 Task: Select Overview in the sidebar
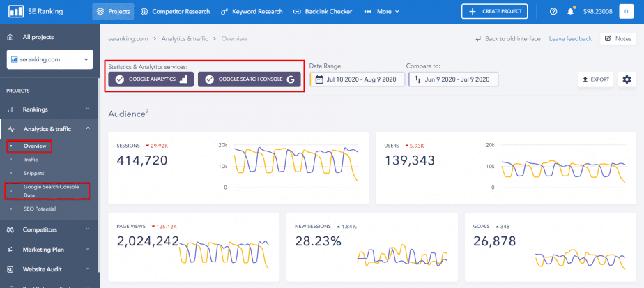click(35, 146)
